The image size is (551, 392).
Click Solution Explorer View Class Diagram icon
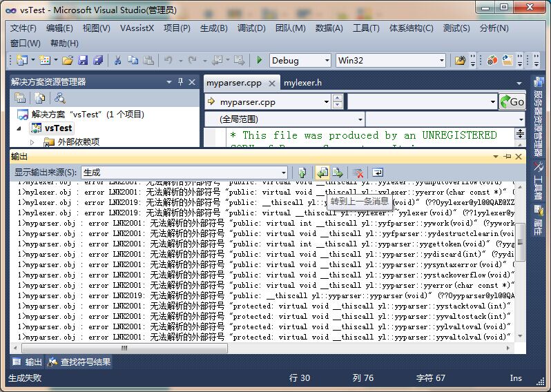(x=60, y=98)
